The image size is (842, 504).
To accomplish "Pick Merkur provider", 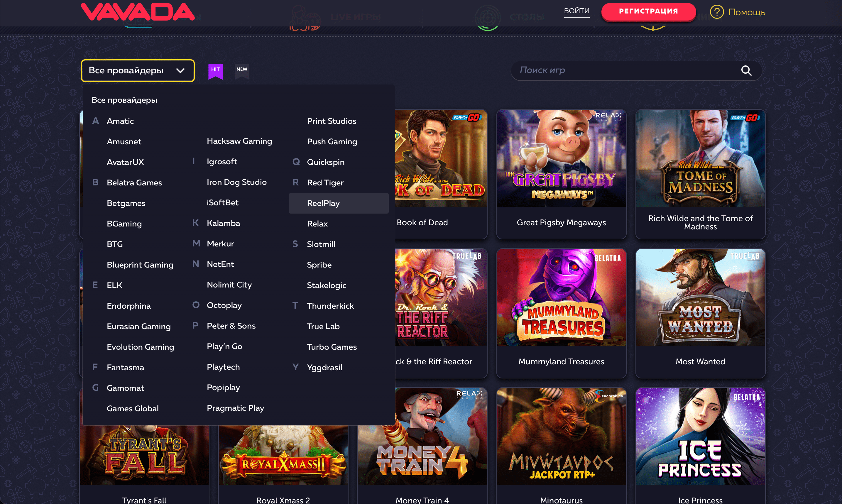I will 220,244.
